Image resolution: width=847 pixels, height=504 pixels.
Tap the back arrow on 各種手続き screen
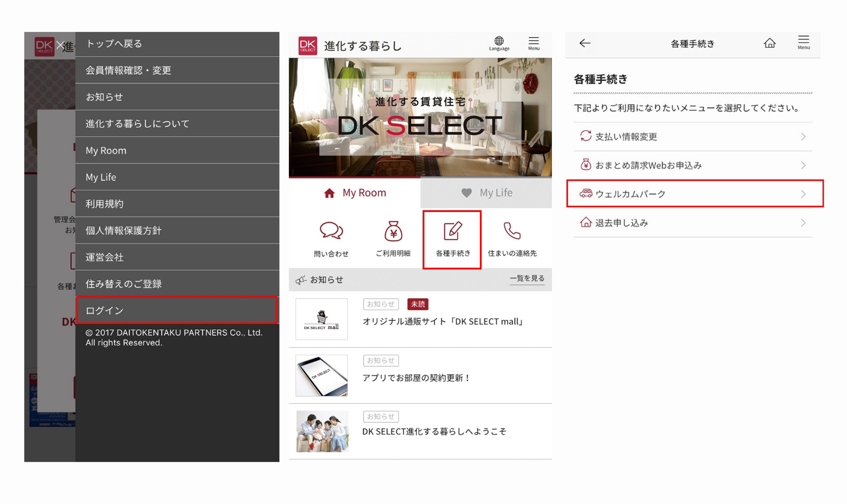point(585,43)
